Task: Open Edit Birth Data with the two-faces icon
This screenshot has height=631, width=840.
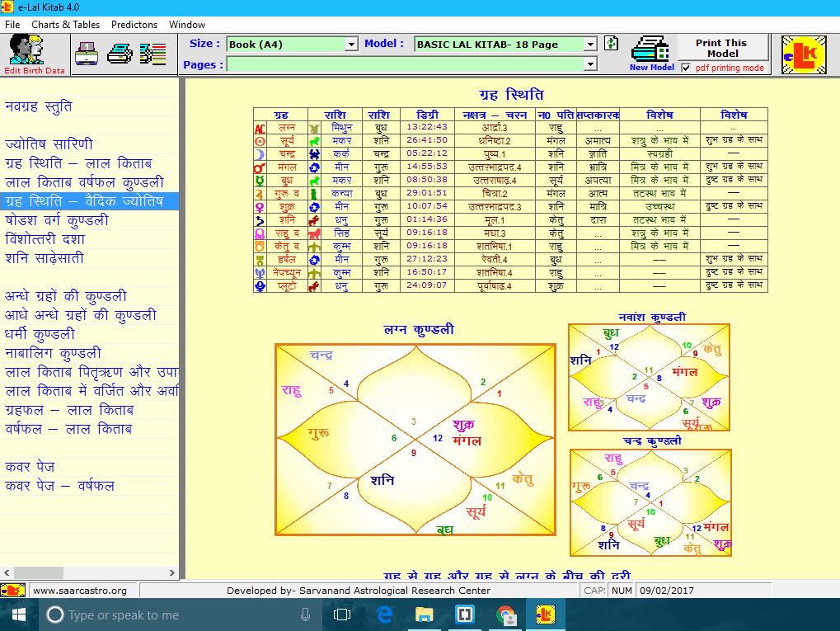Action: point(35,54)
